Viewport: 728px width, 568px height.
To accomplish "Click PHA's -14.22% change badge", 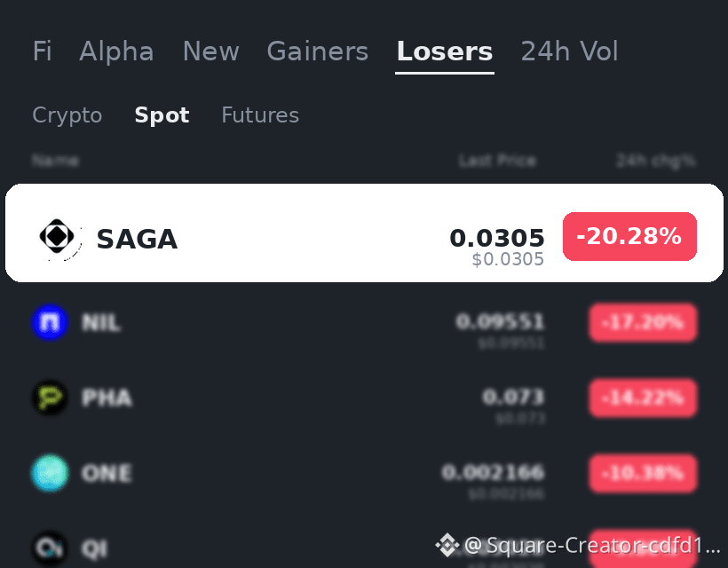I will click(643, 398).
